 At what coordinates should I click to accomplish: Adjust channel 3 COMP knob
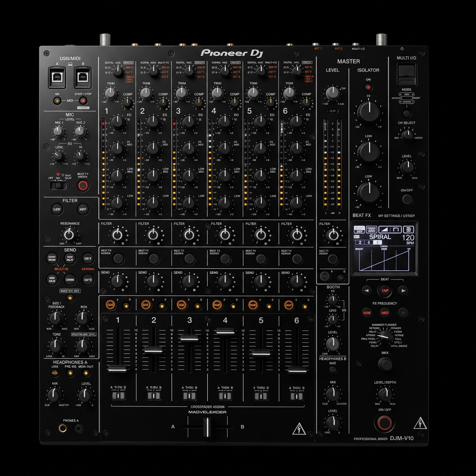coord(198,102)
